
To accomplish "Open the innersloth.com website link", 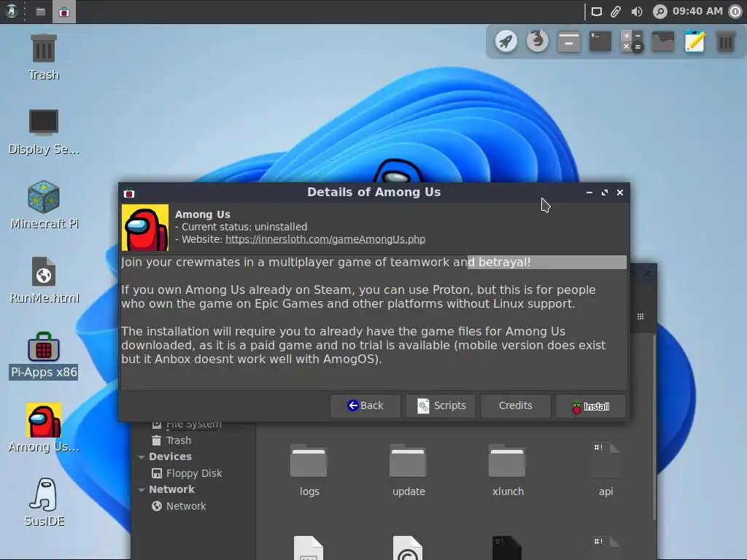I will (x=325, y=239).
